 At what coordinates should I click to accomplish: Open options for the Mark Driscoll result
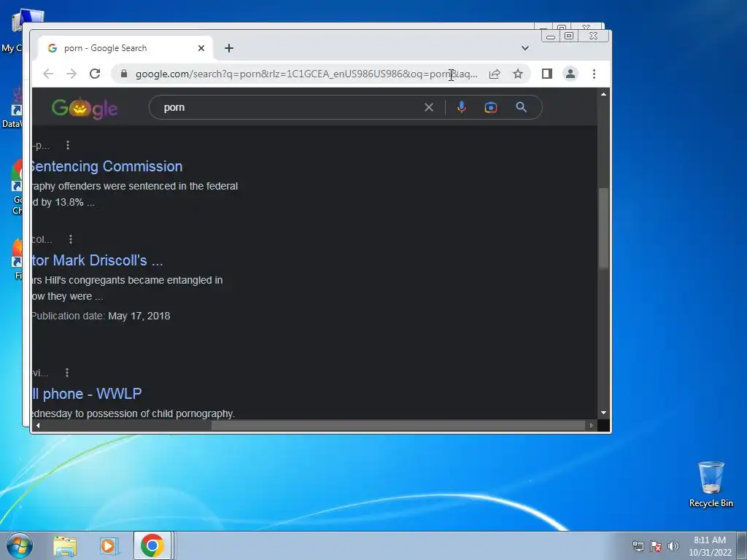tap(71, 239)
